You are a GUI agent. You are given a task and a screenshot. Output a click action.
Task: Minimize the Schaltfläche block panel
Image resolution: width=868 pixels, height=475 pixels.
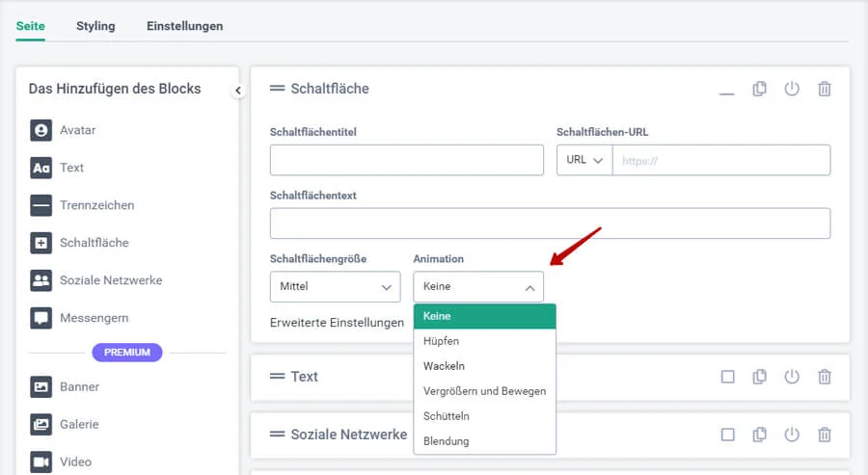pyautogui.click(x=727, y=91)
